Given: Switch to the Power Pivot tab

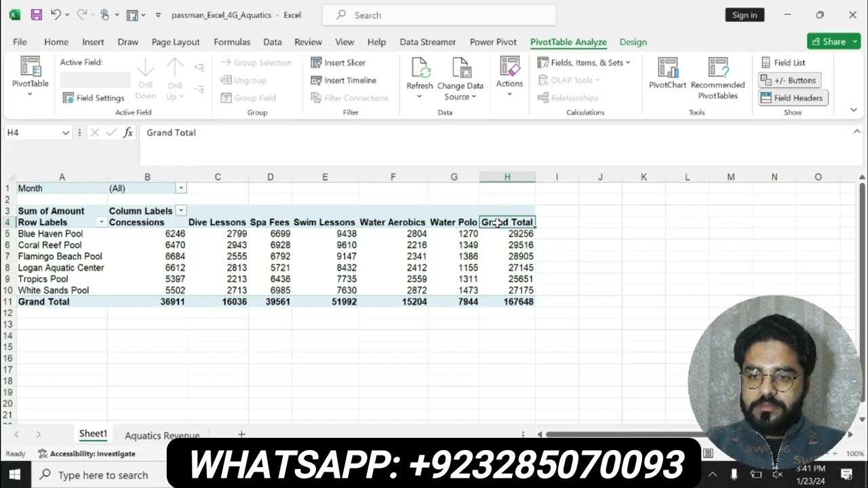Looking at the screenshot, I should [493, 42].
